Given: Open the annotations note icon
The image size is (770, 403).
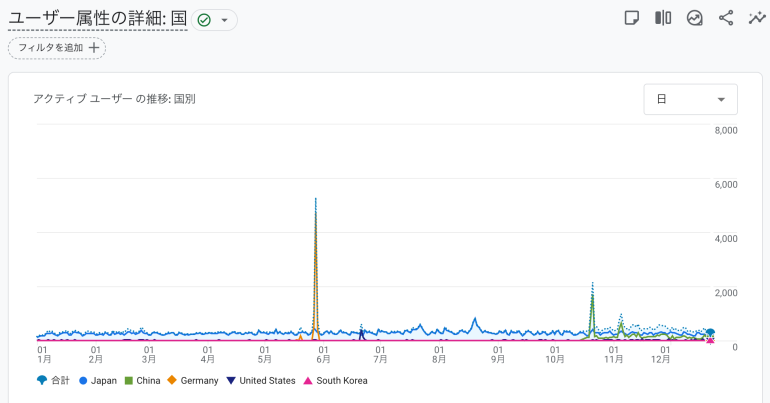Looking at the screenshot, I should coord(632,18).
